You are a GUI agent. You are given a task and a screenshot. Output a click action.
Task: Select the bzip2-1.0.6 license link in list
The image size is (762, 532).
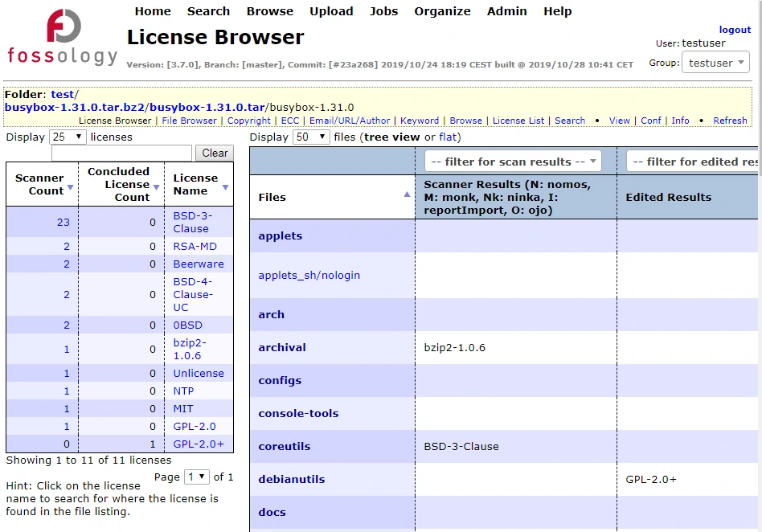[190, 349]
